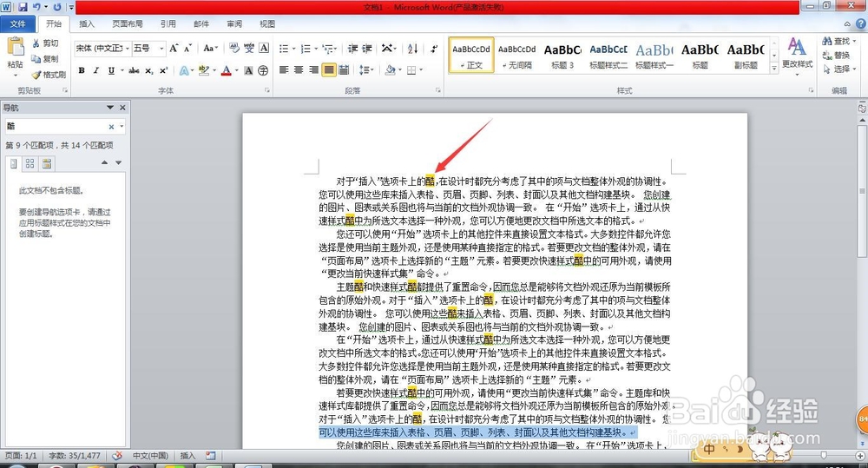
Task: Apply paragraph shading paint bucket
Action: [x=391, y=69]
